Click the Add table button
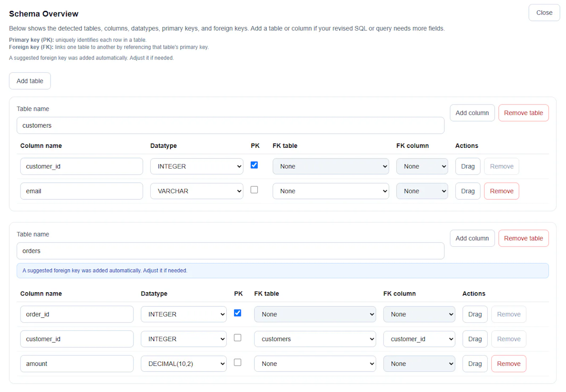Viewport: 566px width, 392px height. point(30,81)
